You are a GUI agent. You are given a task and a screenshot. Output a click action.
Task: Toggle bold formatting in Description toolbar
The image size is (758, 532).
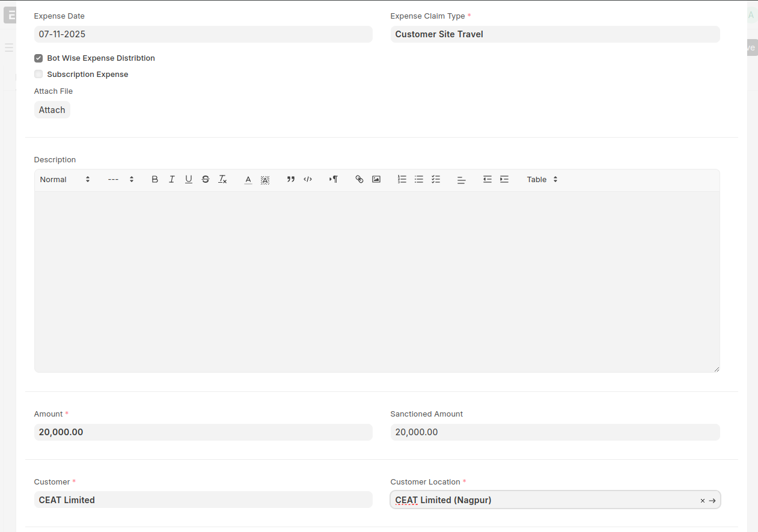point(154,179)
